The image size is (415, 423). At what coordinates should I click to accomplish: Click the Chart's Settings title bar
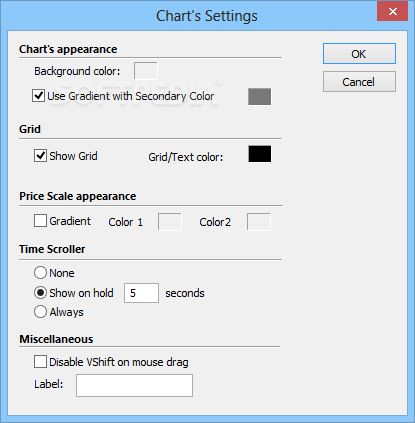click(x=207, y=16)
